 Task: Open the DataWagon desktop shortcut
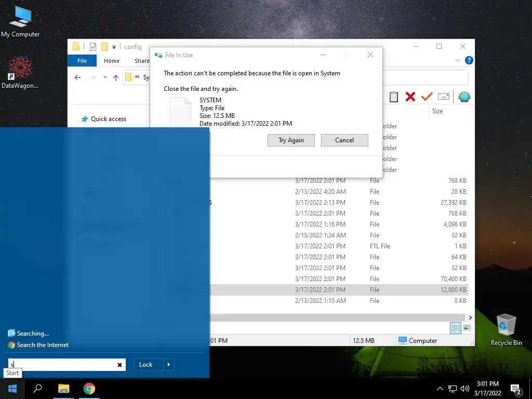coord(20,73)
